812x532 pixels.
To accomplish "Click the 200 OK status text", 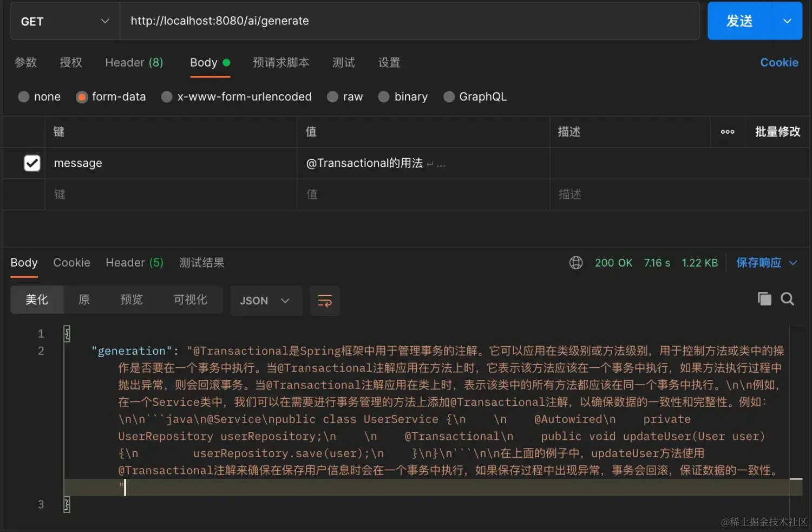I will pyautogui.click(x=613, y=263).
